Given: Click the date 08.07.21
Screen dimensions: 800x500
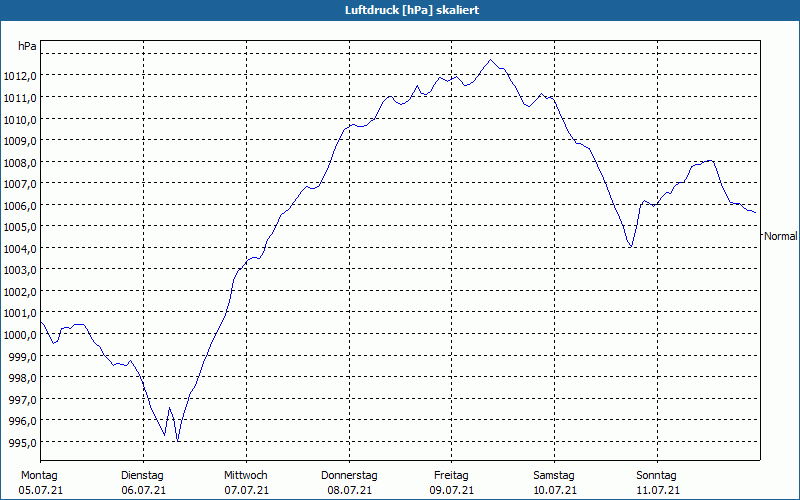Looking at the screenshot, I should click(x=349, y=491).
